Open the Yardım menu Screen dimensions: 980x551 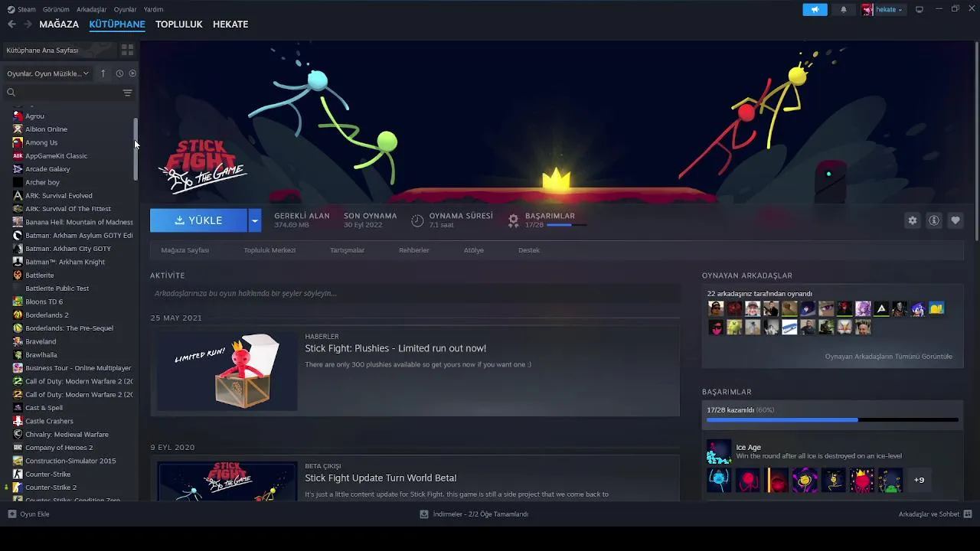tap(153, 9)
